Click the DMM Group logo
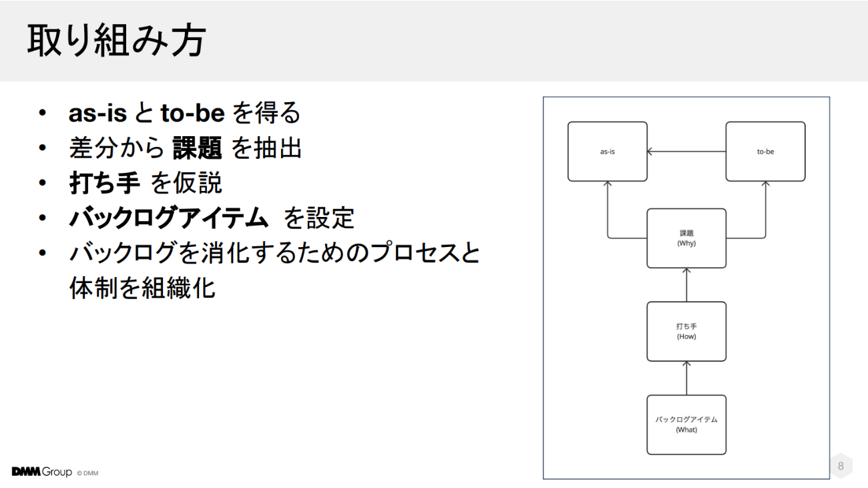 (x=41, y=473)
